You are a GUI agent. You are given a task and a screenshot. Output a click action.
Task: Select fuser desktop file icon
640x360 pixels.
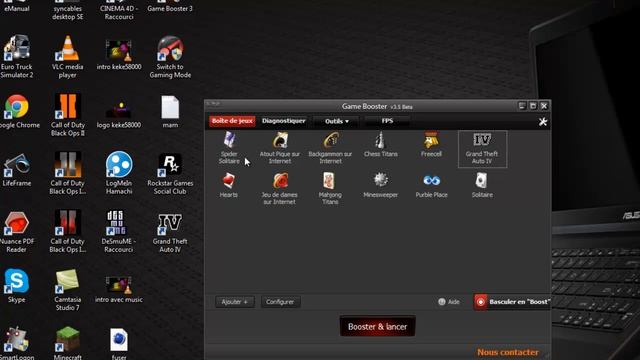(x=119, y=344)
